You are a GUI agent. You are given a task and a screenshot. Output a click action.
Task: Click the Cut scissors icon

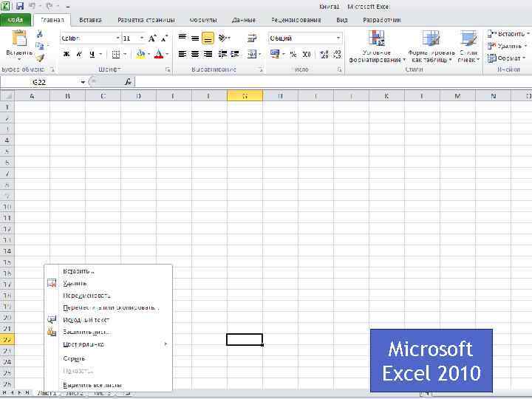tap(40, 34)
